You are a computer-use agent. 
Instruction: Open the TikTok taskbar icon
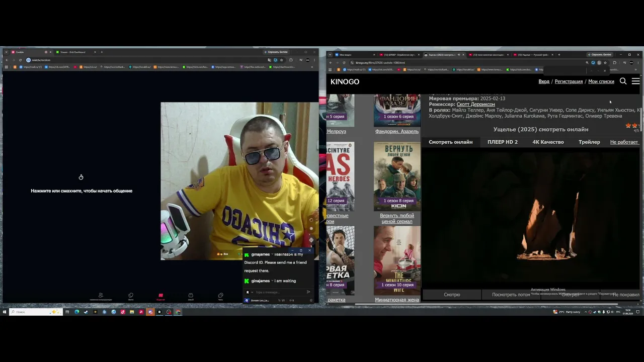coord(123,312)
